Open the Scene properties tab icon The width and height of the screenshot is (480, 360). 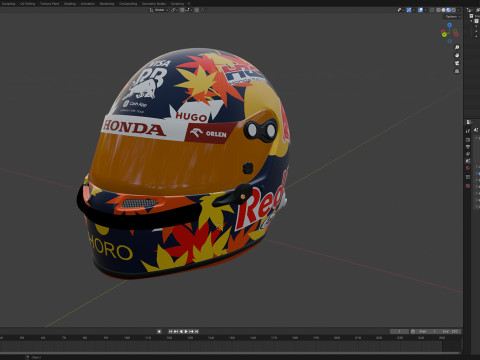click(x=468, y=161)
